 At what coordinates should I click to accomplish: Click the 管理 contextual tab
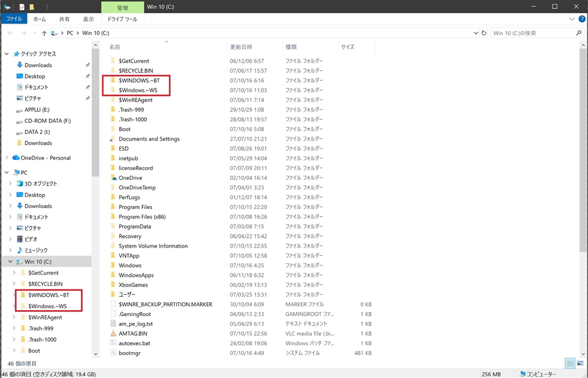point(123,7)
